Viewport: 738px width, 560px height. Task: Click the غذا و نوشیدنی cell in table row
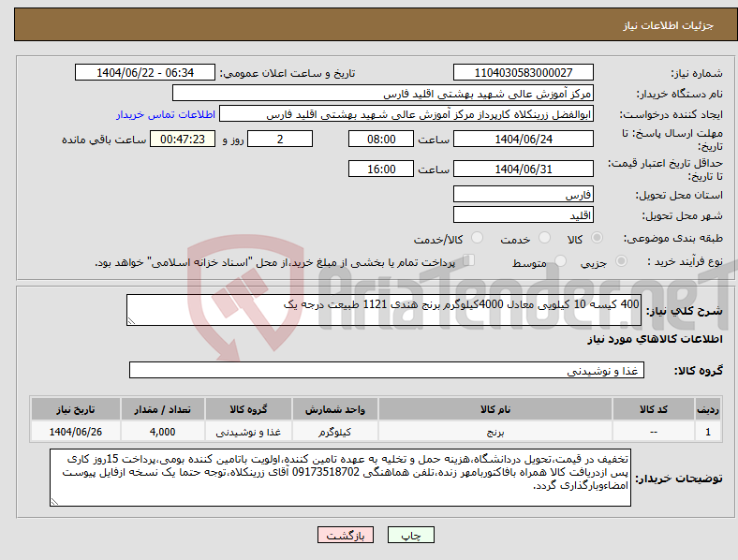click(x=248, y=432)
